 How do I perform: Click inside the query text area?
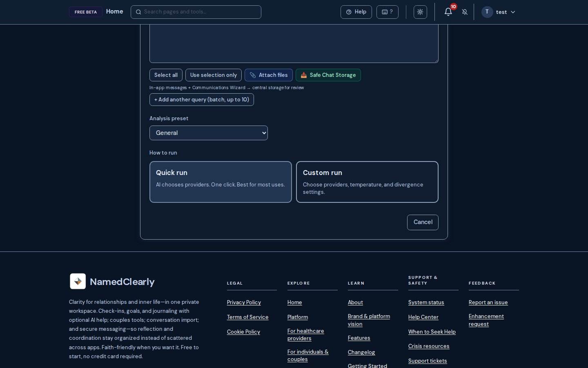click(294, 43)
